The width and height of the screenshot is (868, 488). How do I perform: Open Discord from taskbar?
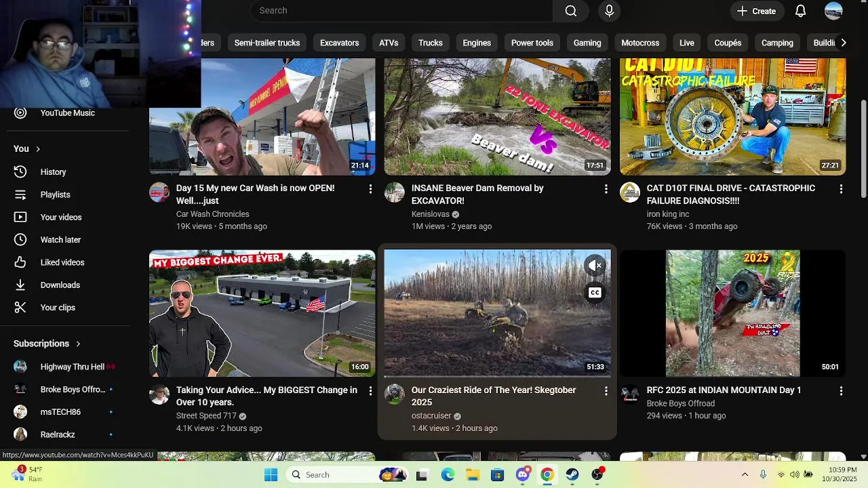tap(523, 474)
